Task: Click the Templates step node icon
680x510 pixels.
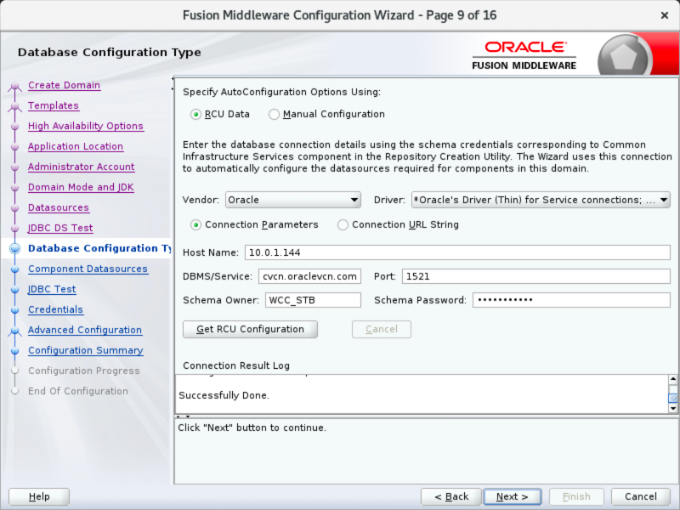Action: click(x=15, y=107)
